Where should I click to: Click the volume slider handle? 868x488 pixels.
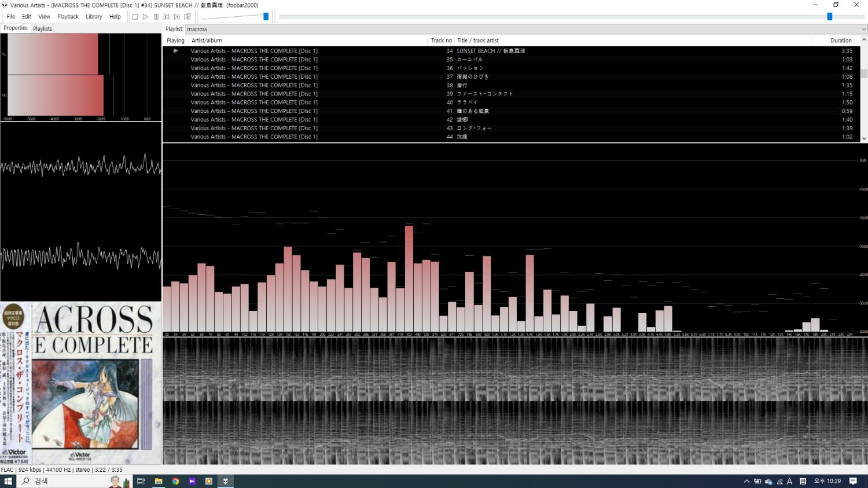pyautogui.click(x=266, y=17)
